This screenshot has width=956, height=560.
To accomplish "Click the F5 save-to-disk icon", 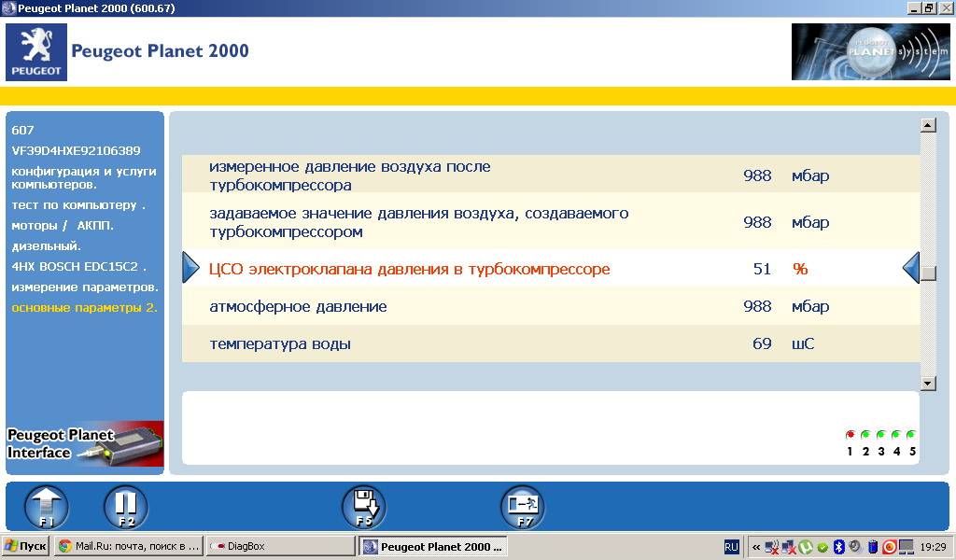I will 363,508.
